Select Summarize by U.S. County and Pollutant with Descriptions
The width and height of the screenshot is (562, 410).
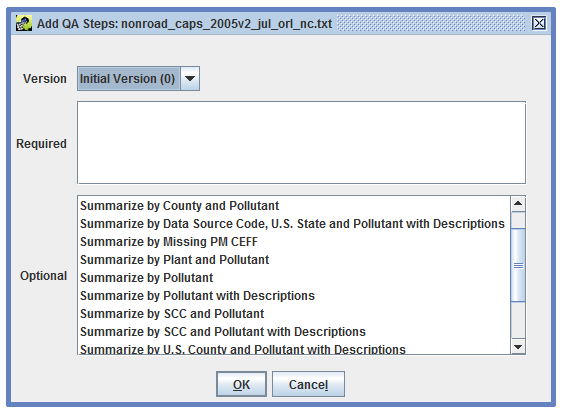coord(294,348)
